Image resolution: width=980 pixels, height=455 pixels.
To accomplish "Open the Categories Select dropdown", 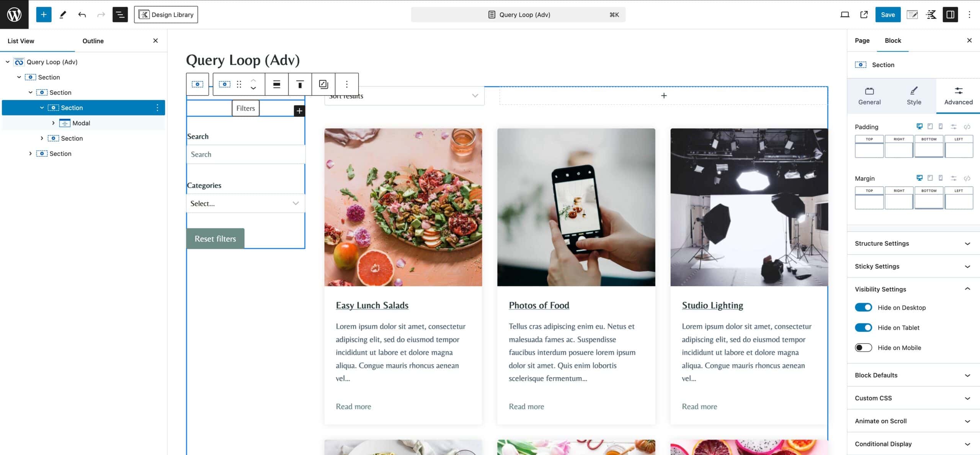I will pyautogui.click(x=245, y=203).
